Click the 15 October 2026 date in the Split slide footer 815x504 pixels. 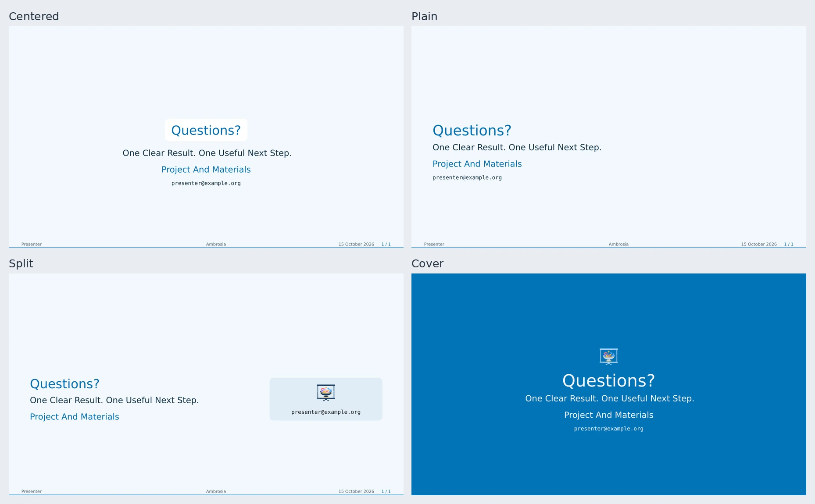pyautogui.click(x=356, y=491)
